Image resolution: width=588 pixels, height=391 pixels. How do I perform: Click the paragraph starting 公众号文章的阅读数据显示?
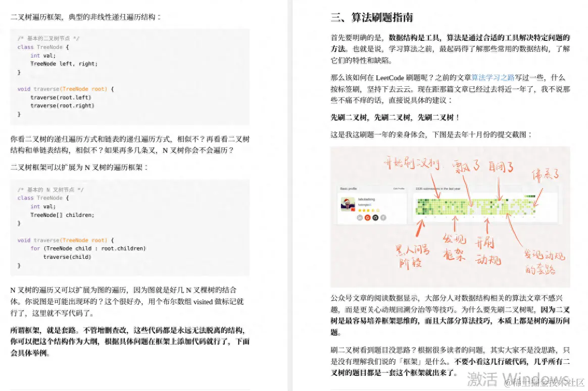tap(450, 315)
